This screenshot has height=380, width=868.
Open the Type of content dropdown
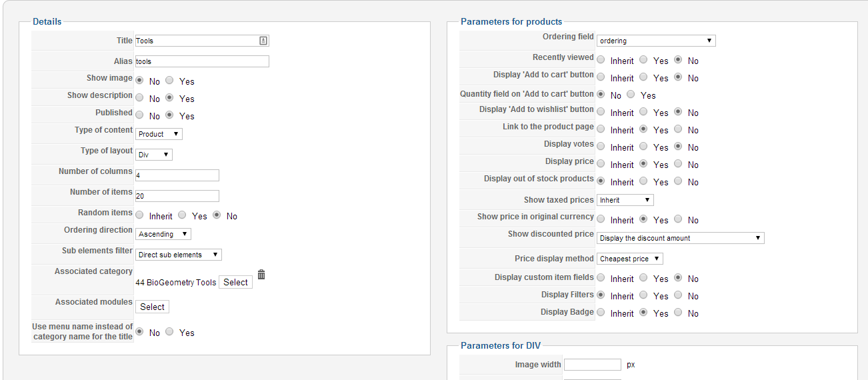coord(159,134)
